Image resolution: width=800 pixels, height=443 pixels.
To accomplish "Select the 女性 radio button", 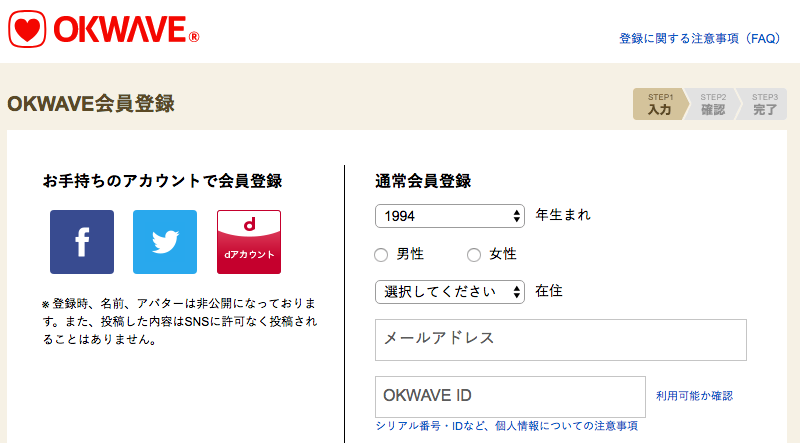I will coord(474,255).
